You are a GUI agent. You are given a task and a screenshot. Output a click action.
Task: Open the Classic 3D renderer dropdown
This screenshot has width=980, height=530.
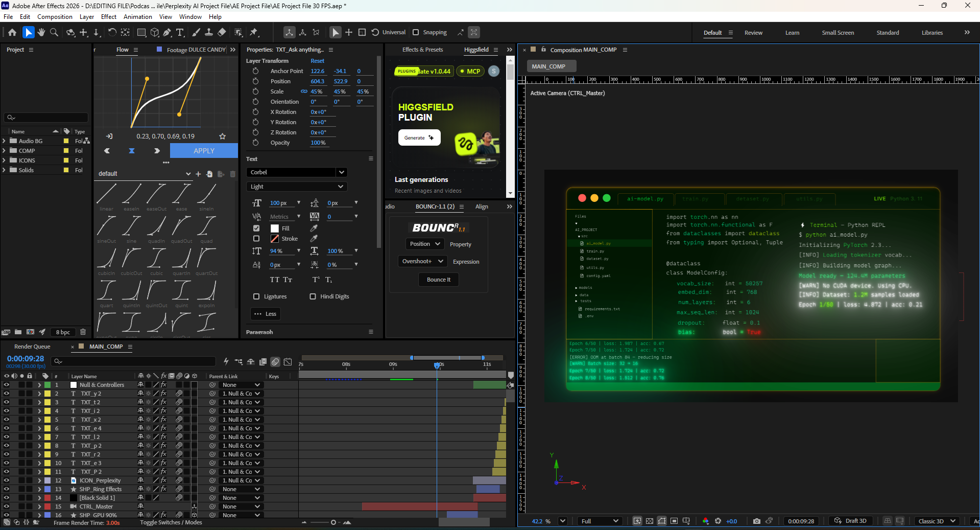[937, 521]
